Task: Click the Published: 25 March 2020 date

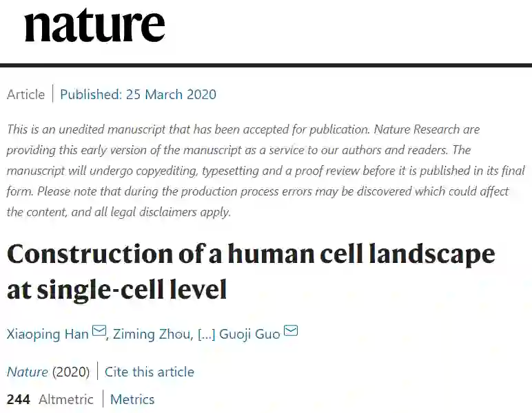Action: point(138,94)
